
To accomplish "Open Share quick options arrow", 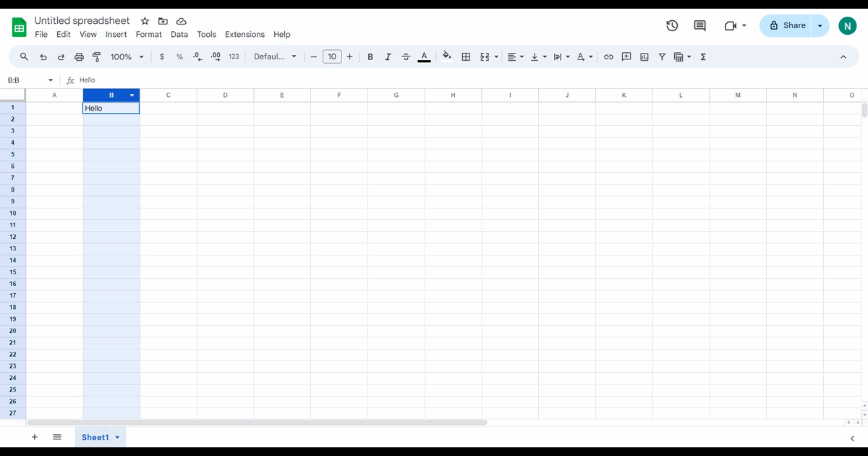I will coord(820,25).
